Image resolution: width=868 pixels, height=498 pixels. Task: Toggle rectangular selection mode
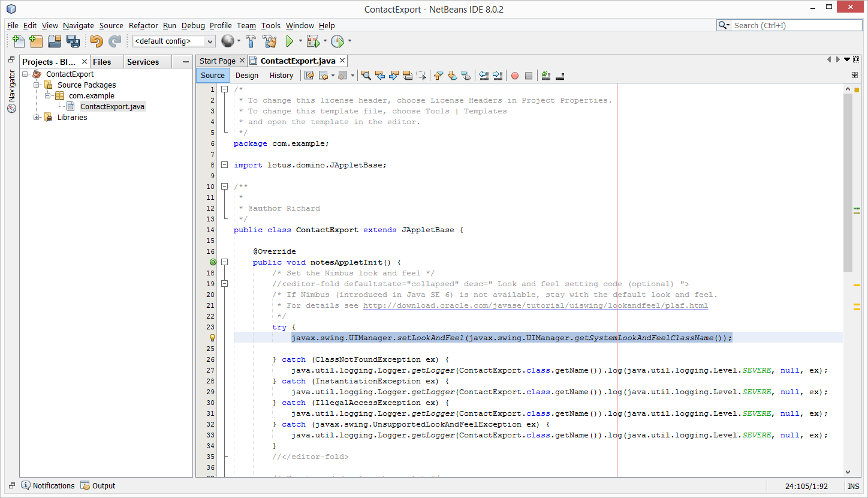point(421,76)
